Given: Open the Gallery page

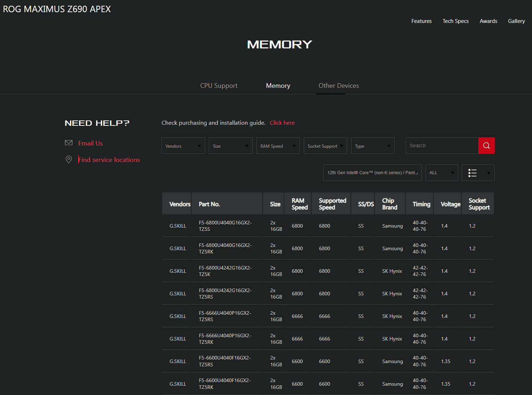Looking at the screenshot, I should pos(516,21).
